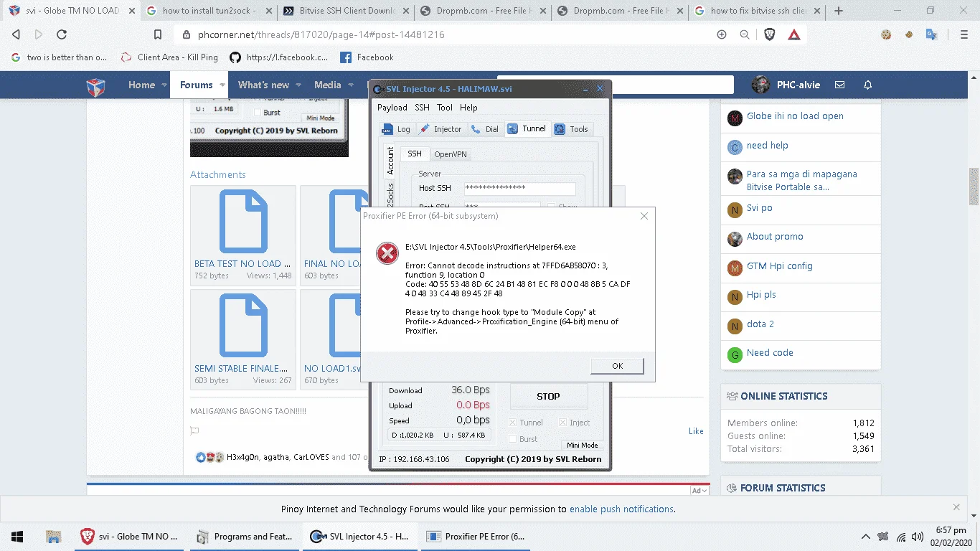Bookmark this page with bookmark icon
The image size is (980, 551).
[158, 34]
